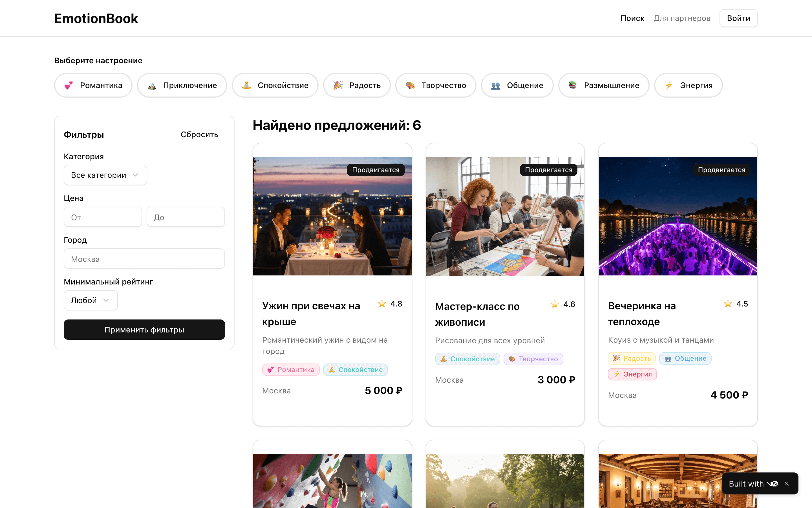Click Энергия tag on boat party card

coord(632,374)
